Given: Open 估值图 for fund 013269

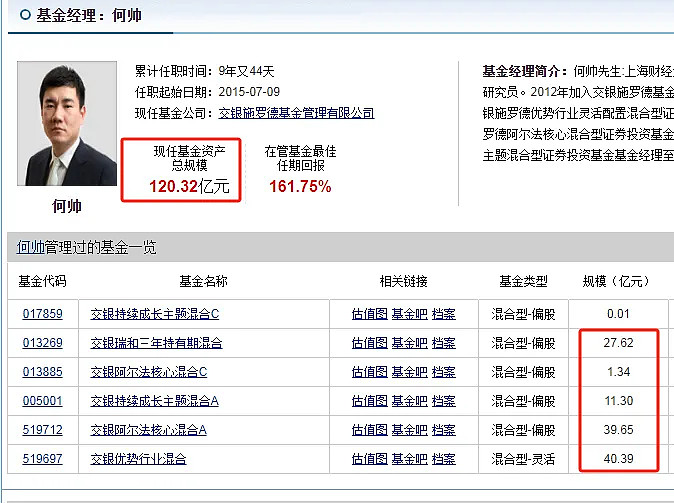Looking at the screenshot, I should point(370,343).
